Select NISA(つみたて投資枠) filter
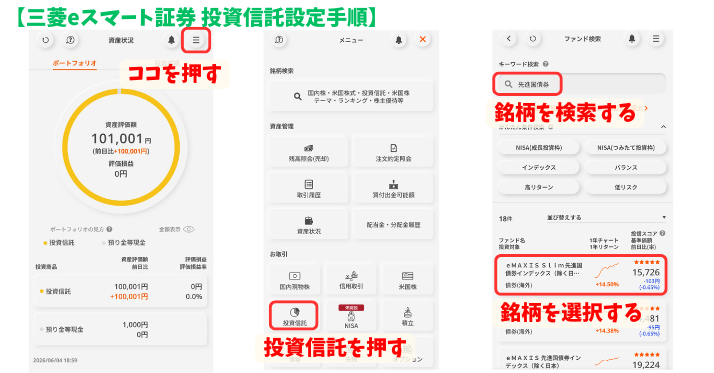Image resolution: width=714 pixels, height=373 pixels. click(x=626, y=148)
